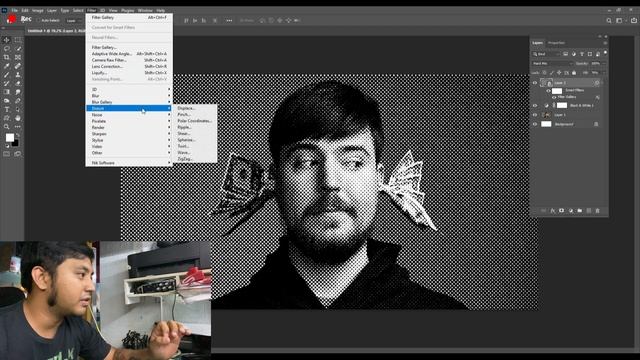This screenshot has height=360, width=640.
Task: Create new adjustment layer icon
Action: 570,211
